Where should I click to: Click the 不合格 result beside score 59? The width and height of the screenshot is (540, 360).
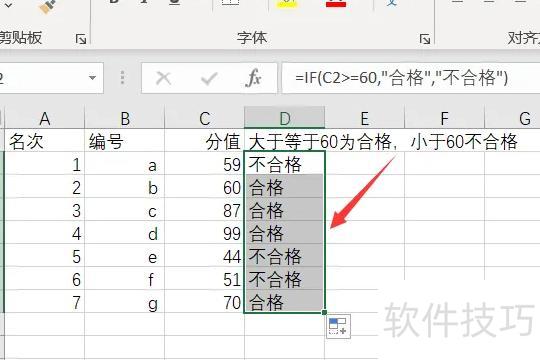pos(284,163)
